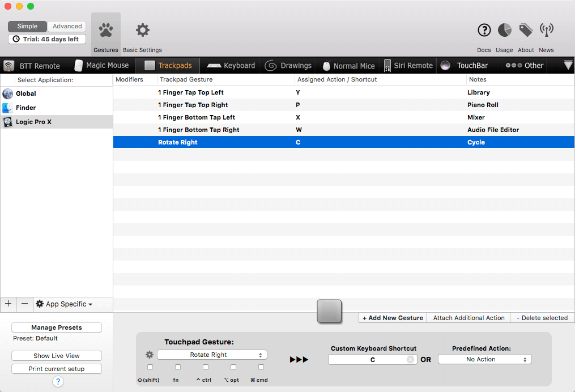Screen dimensions: 575x392
Task: Select the Global application entry
Action: tap(57, 93)
